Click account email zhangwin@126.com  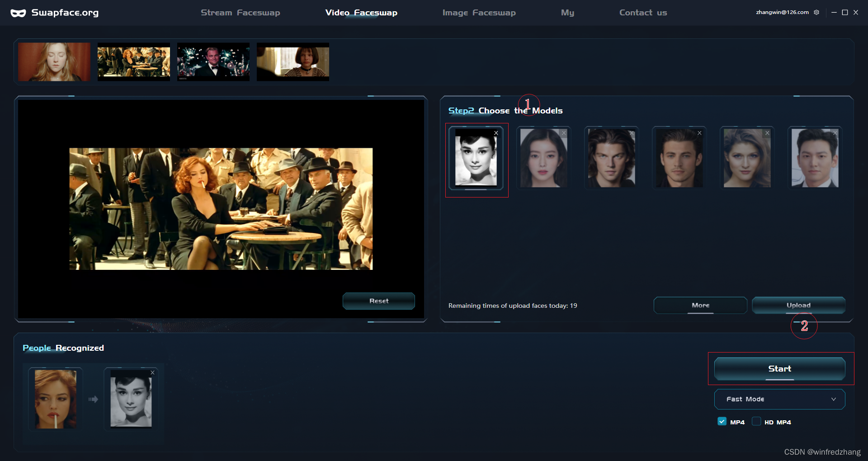(x=783, y=12)
